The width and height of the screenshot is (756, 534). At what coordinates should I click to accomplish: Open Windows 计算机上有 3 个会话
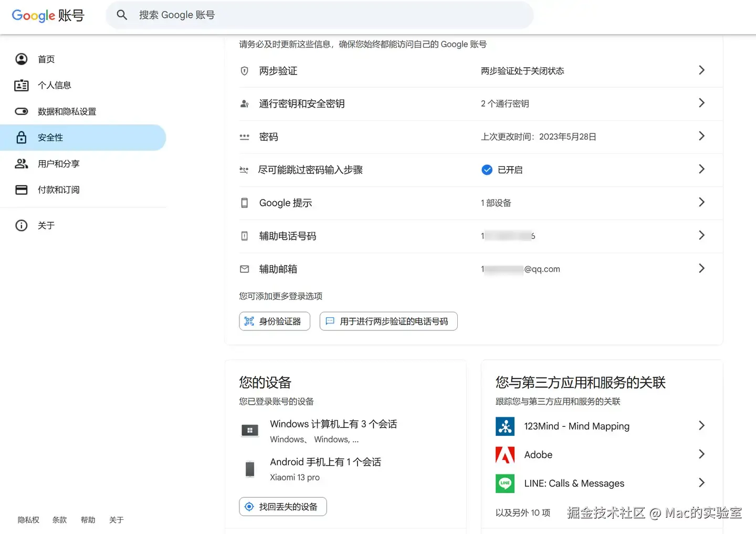point(333,424)
